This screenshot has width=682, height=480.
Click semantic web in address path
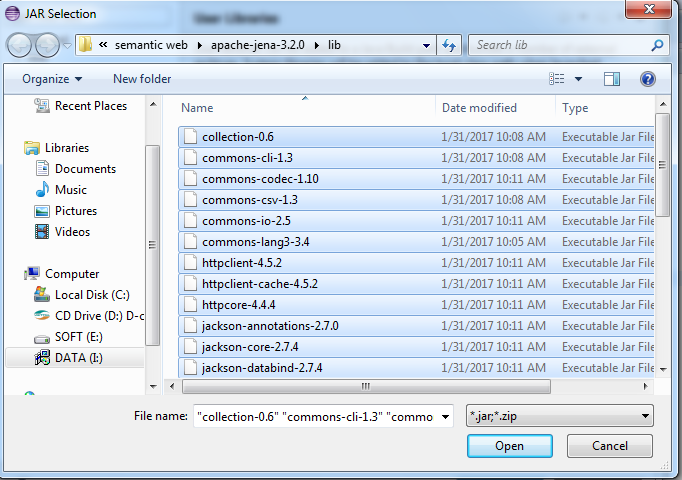tap(151, 45)
